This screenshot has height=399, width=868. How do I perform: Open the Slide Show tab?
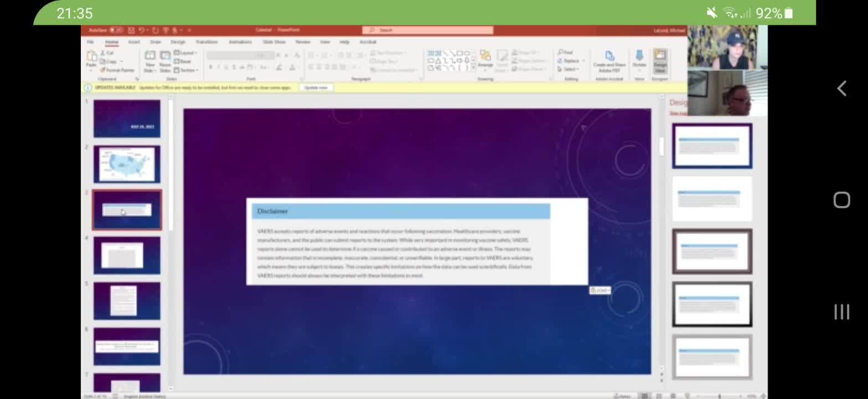(x=274, y=42)
